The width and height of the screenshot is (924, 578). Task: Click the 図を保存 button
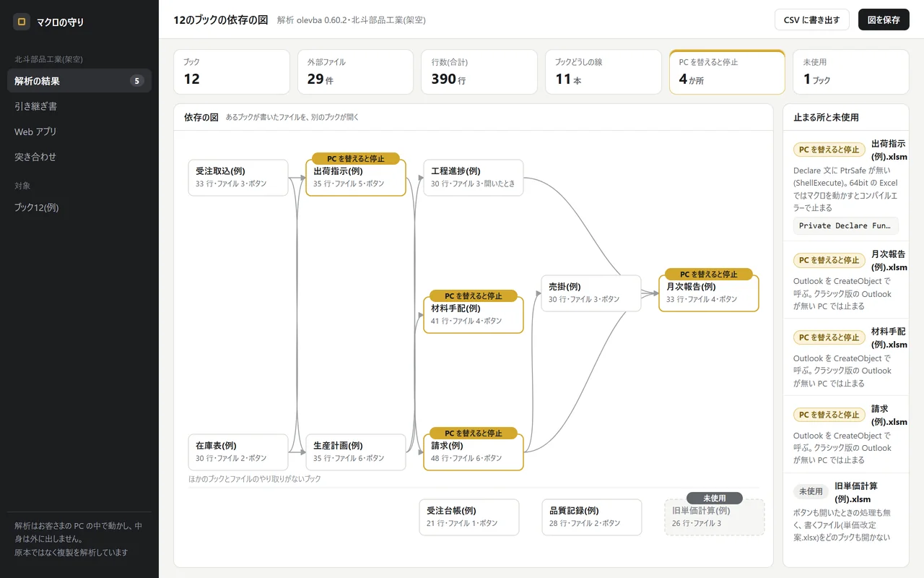click(x=884, y=20)
